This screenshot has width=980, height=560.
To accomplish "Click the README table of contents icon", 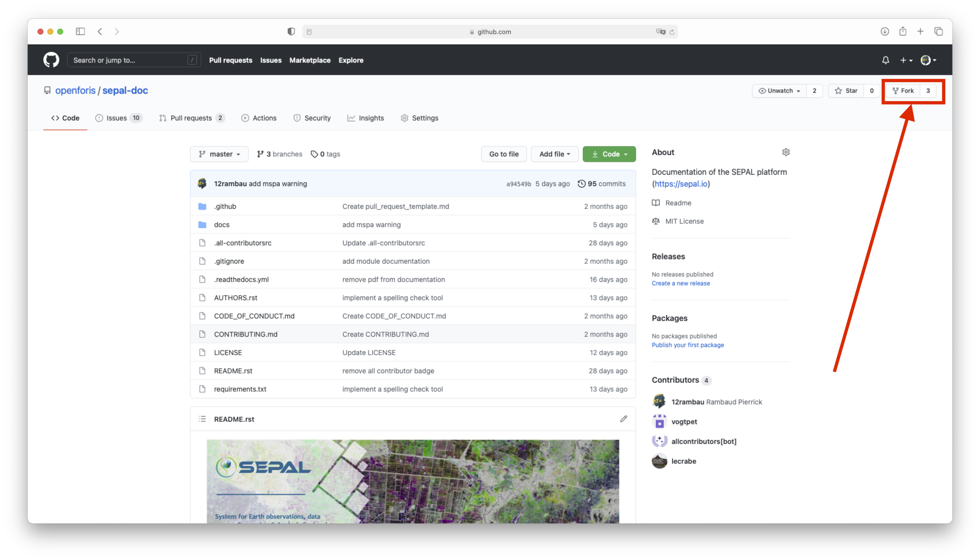I will coord(202,419).
